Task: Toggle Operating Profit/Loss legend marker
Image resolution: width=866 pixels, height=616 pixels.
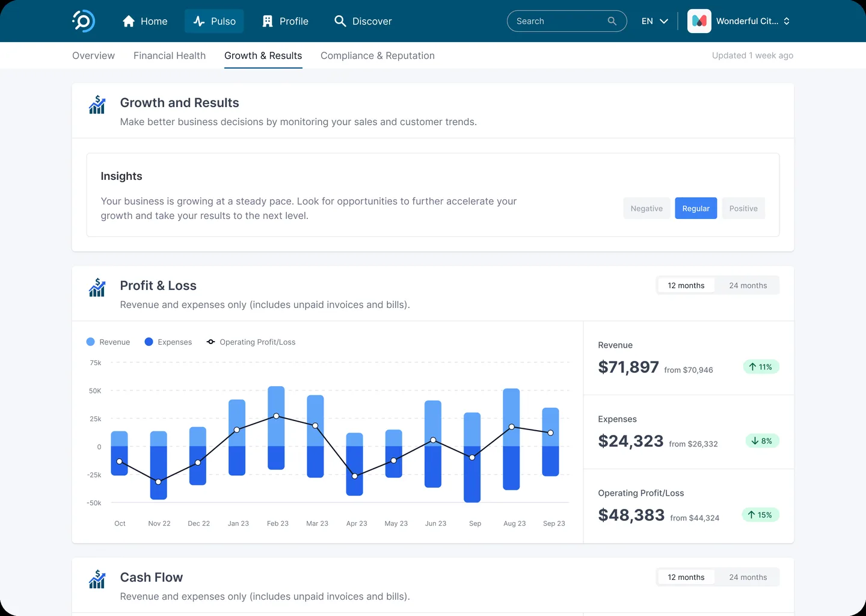Action: 210,342
